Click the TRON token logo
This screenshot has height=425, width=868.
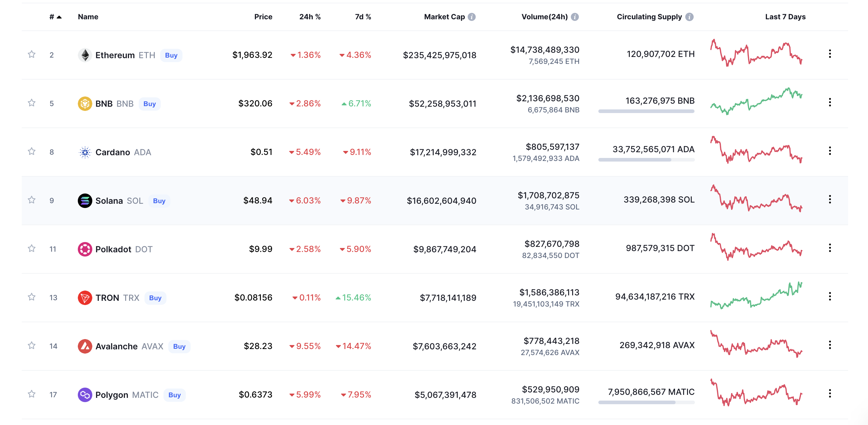(x=85, y=297)
